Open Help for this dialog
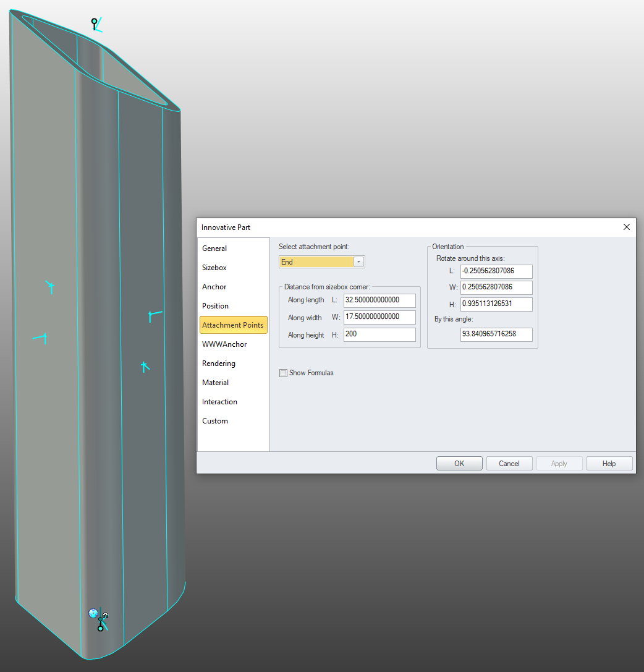Screen dimensions: 644x672 tap(609, 463)
